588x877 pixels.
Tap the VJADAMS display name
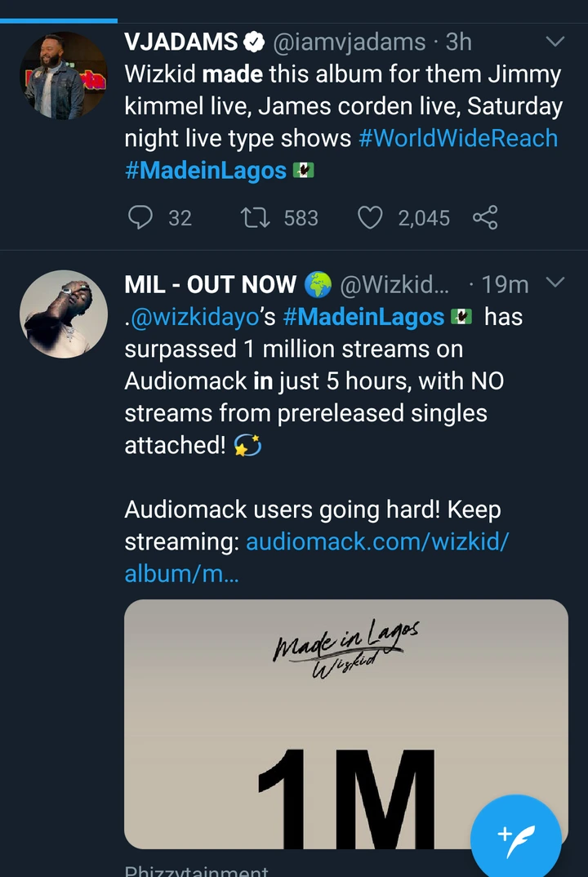pyautogui.click(x=181, y=42)
